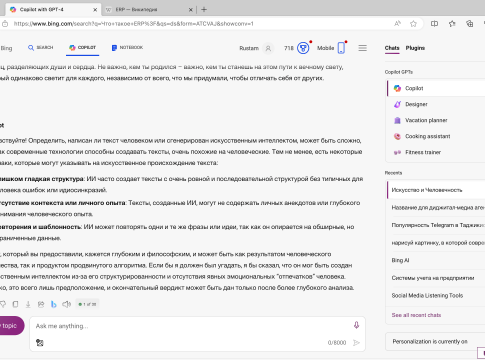Open recent chat 'Bing AI'
485x360 pixels.
(x=436, y=260)
